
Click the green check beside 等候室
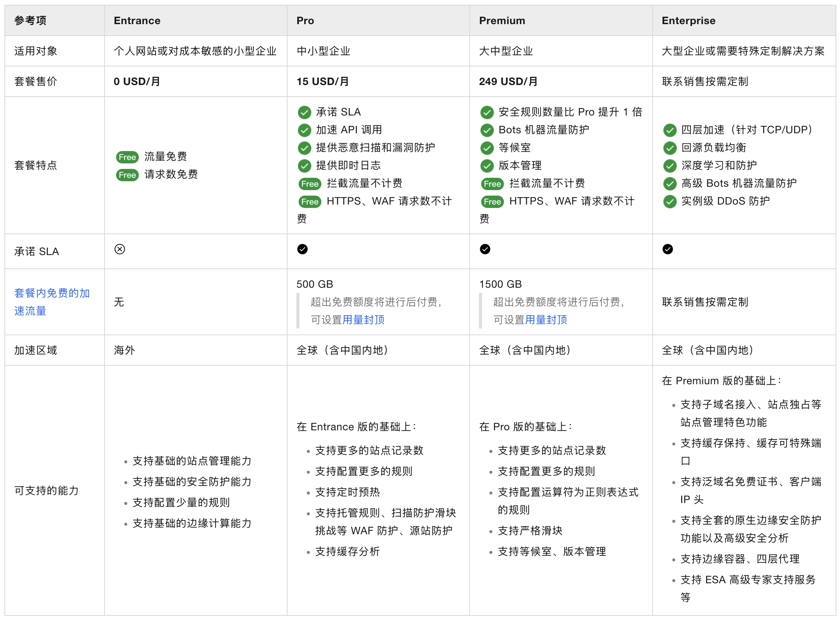pyautogui.click(x=487, y=148)
